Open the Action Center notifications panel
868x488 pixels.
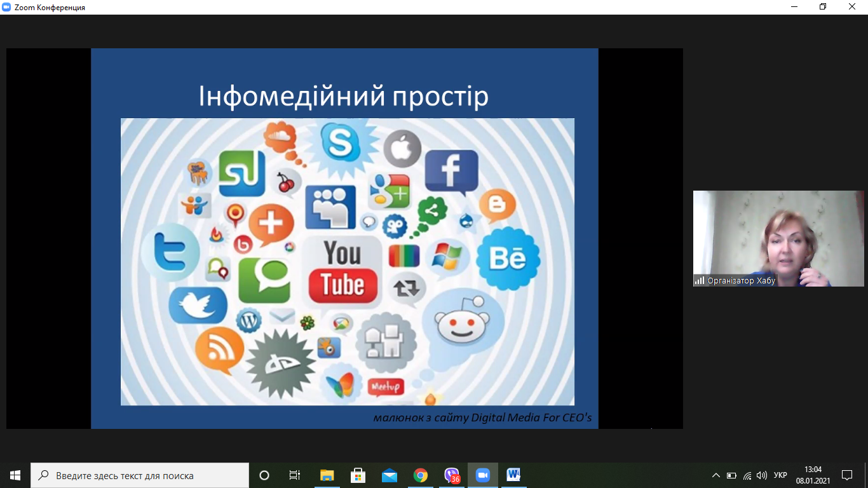pyautogui.click(x=846, y=475)
